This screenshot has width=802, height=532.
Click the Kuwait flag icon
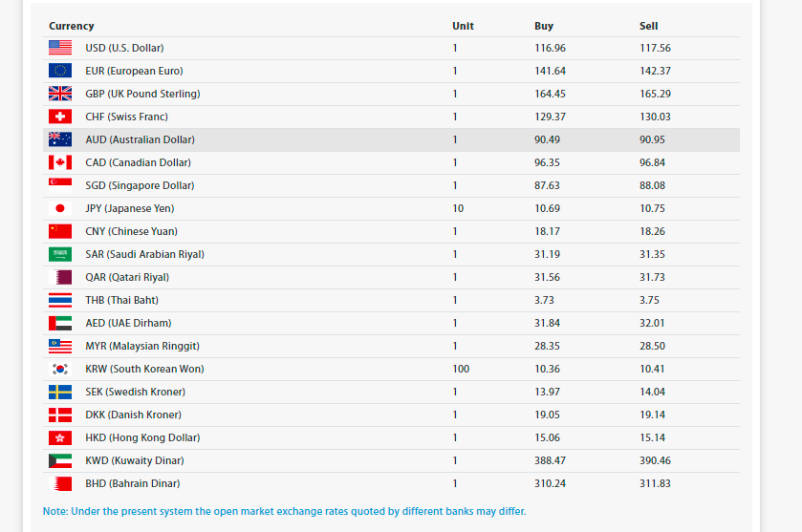60,460
